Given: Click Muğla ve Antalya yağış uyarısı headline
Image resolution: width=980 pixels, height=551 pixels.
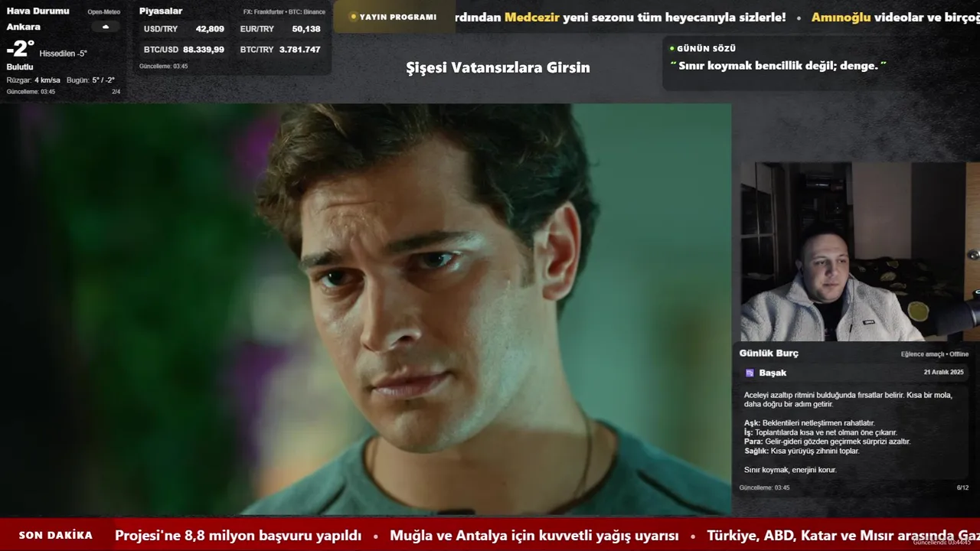Looking at the screenshot, I should pos(534,536).
